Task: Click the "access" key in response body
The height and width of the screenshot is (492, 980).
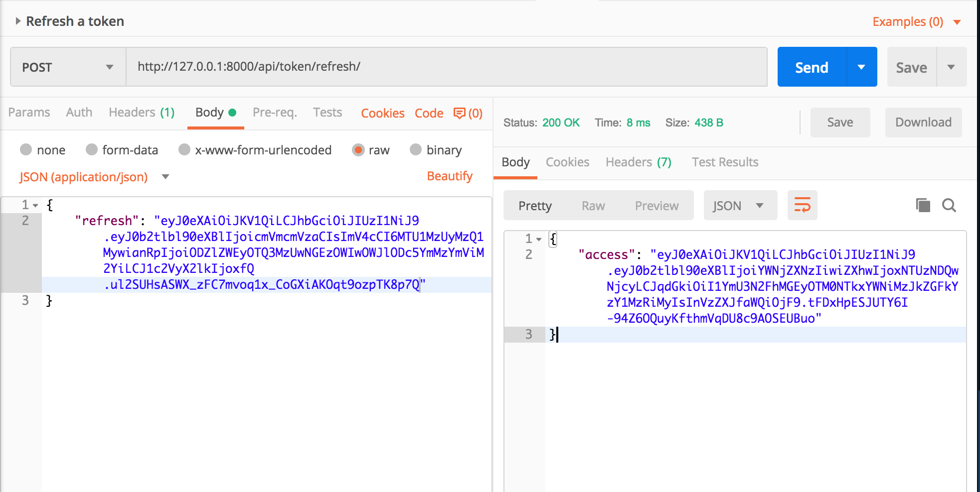Action: 607,254
